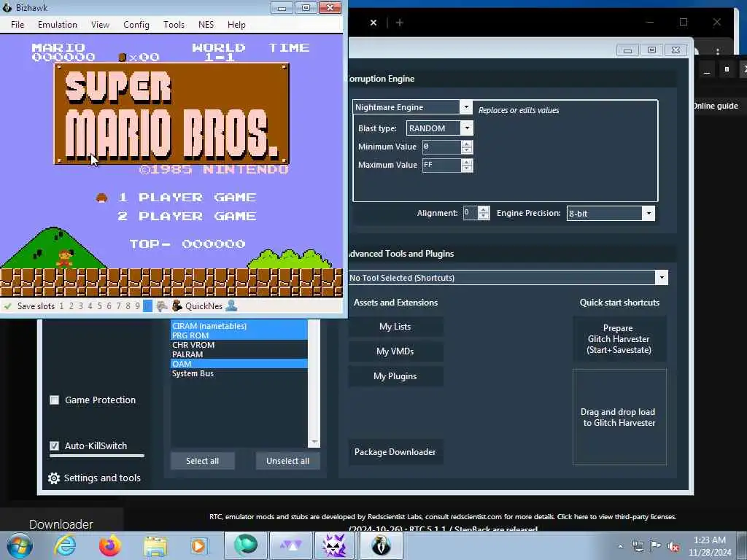Open the Emulation menu
747x560 pixels.
(57, 25)
